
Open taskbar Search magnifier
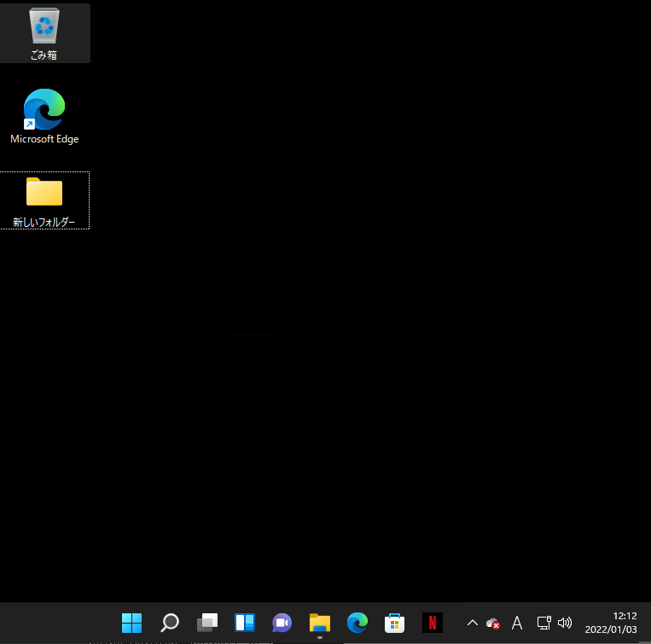coord(170,623)
